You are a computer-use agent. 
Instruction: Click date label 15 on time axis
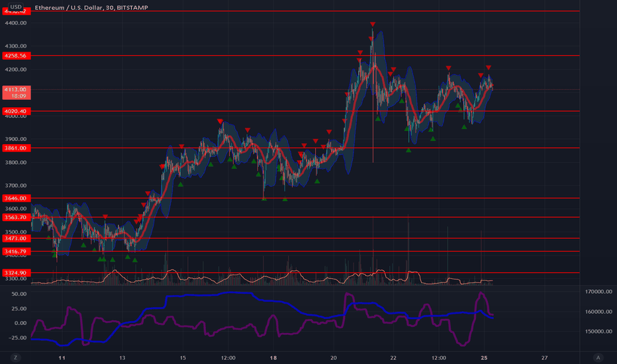point(183,357)
